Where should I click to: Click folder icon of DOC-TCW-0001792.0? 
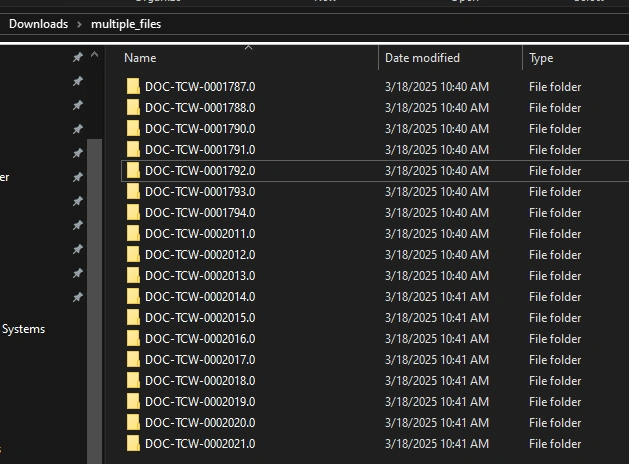133,170
